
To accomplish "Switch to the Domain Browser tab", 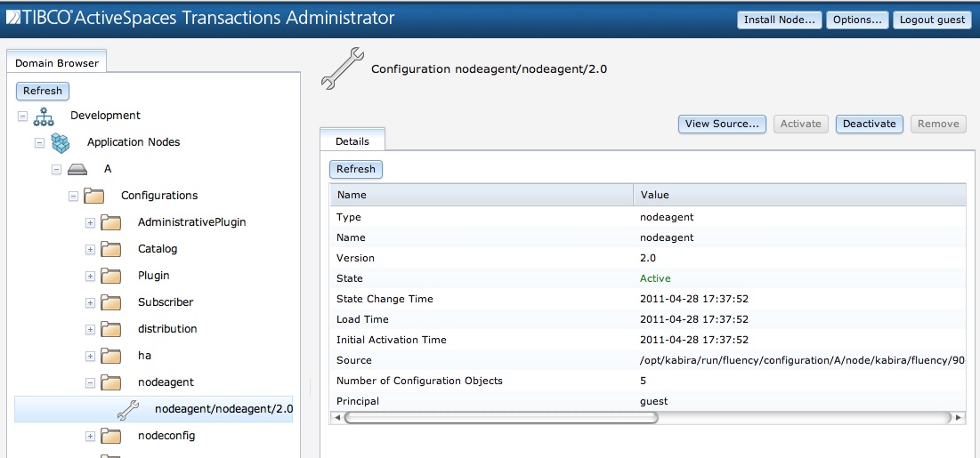I will tap(57, 62).
